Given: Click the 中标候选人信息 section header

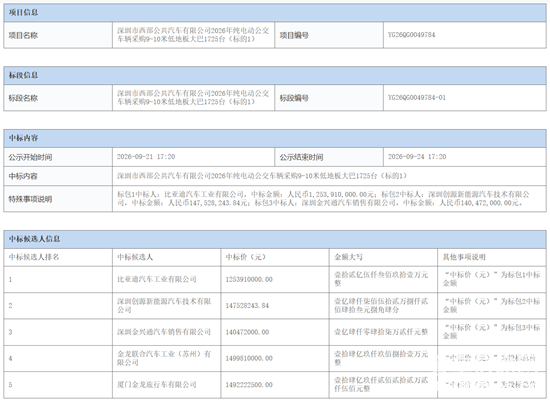Looking at the screenshot, I should (x=275, y=239).
